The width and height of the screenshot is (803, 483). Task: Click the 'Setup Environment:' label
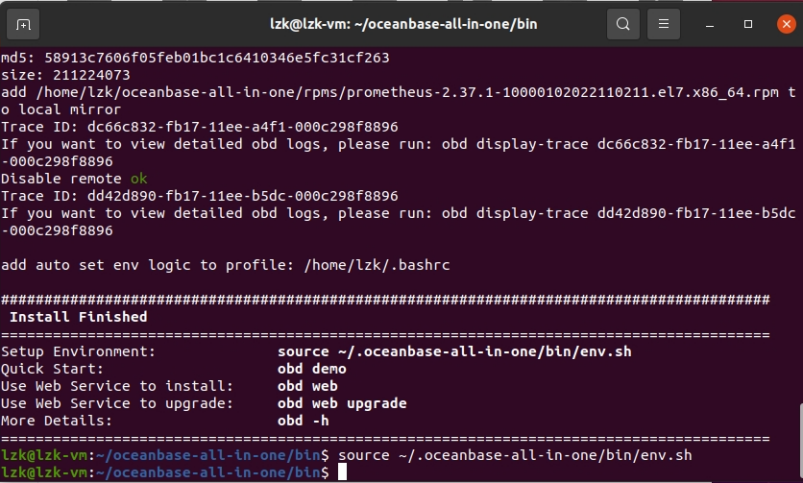(x=78, y=351)
